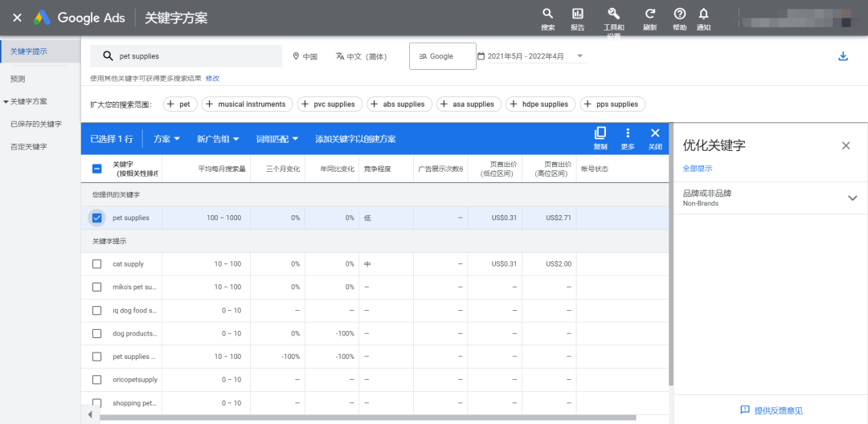Screen dimensions: 868x424
Task: Click the refresh (刷新) icon
Action: [650, 18]
